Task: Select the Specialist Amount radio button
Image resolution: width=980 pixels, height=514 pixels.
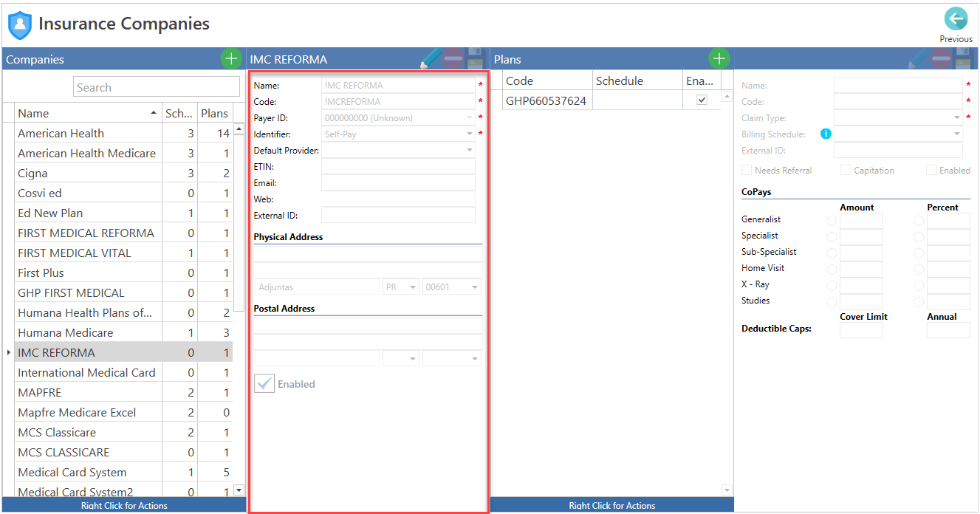Action: pos(832,236)
